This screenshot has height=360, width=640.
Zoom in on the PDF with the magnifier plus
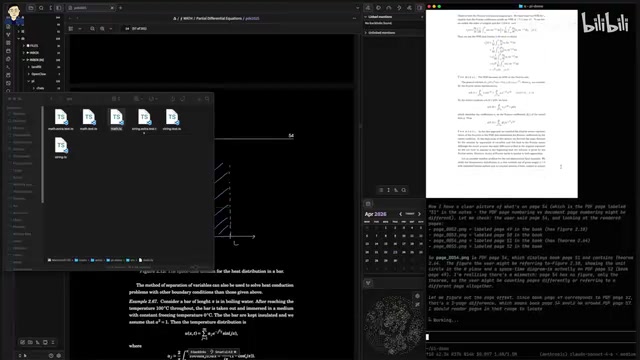(x=102, y=29)
